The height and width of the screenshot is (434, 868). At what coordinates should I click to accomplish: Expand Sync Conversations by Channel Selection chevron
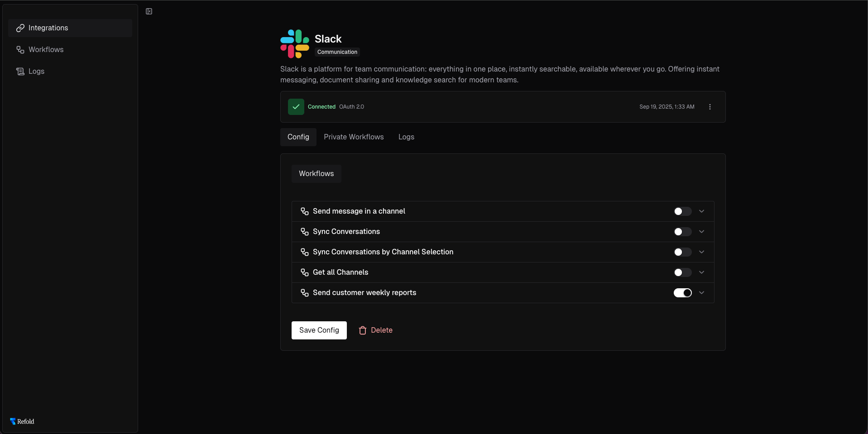point(702,252)
